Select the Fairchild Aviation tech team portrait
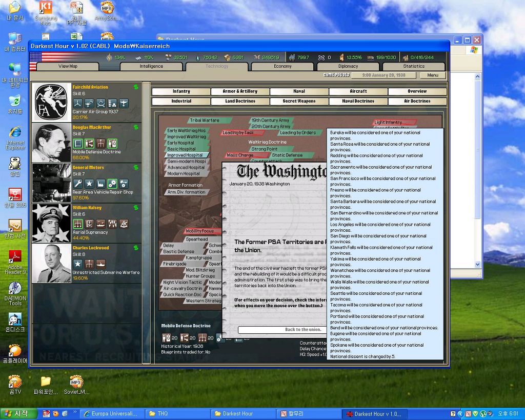 [x=51, y=103]
